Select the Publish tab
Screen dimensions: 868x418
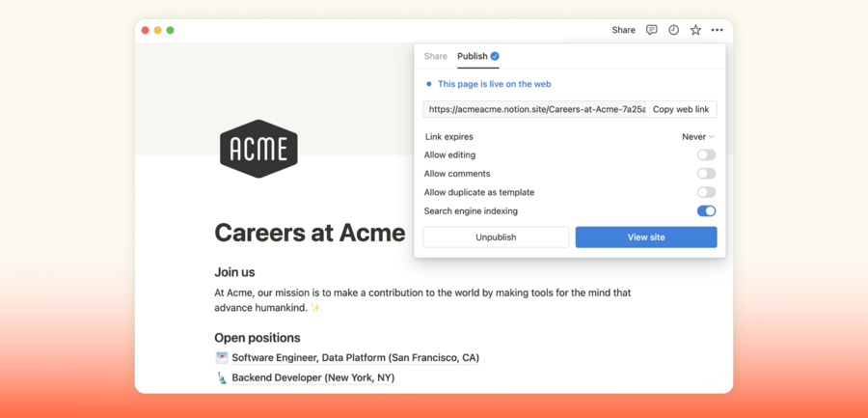472,56
